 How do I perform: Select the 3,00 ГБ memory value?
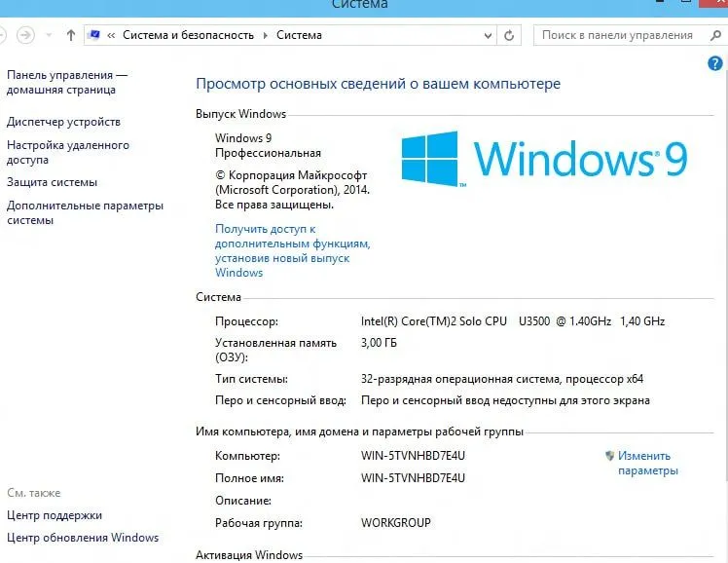(379, 343)
